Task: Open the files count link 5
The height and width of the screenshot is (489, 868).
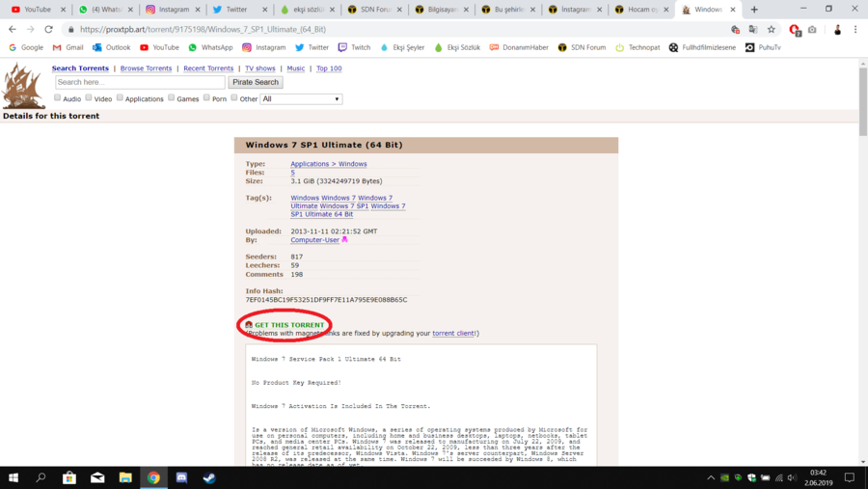Action: 292,173
